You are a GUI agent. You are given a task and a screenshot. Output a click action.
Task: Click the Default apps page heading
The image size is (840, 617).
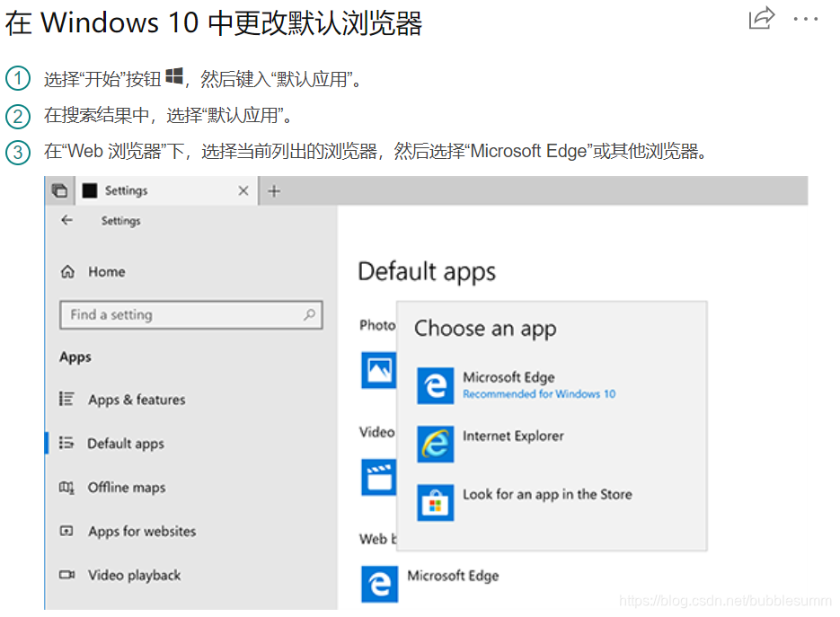pos(427,272)
